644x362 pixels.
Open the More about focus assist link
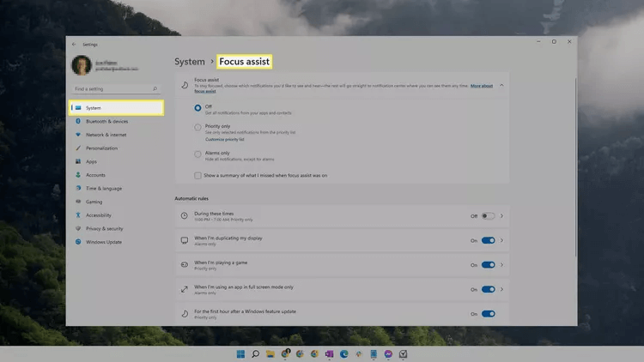tap(482, 86)
